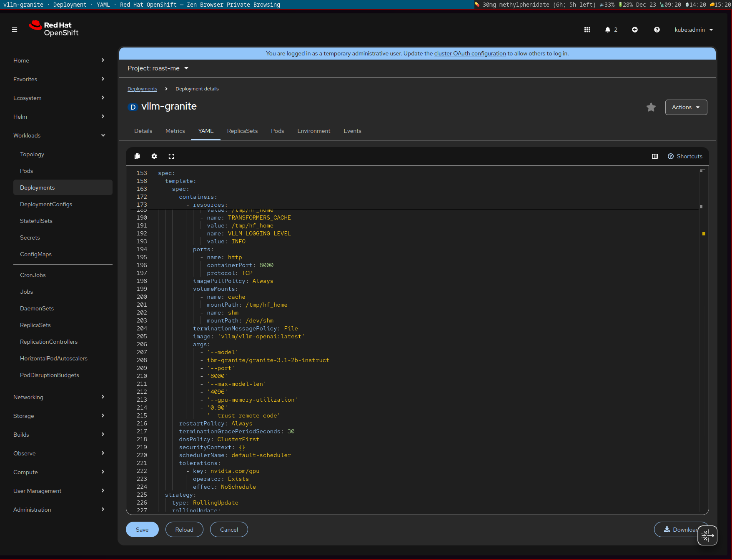Copy YAML code to clipboard
This screenshot has width=732, height=560.
(137, 156)
